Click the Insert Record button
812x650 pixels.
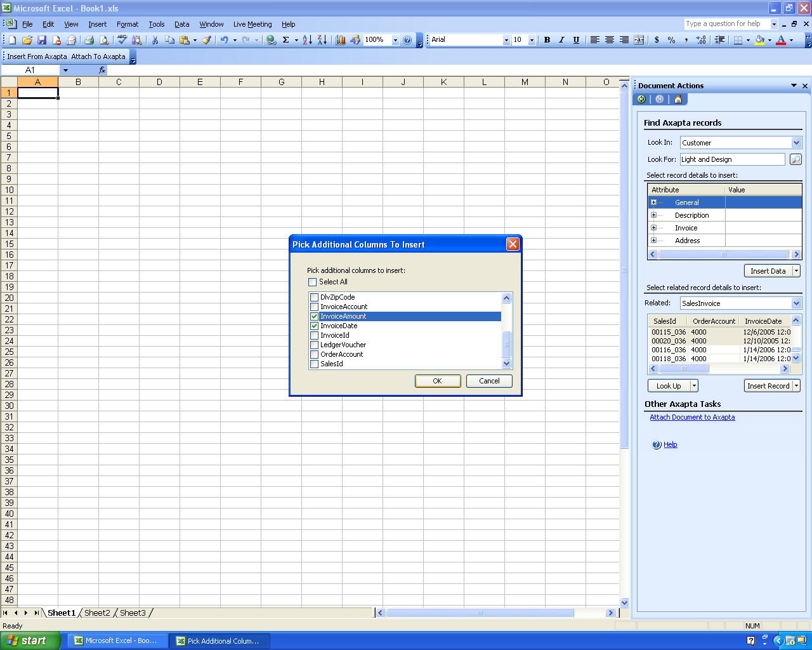click(x=768, y=386)
